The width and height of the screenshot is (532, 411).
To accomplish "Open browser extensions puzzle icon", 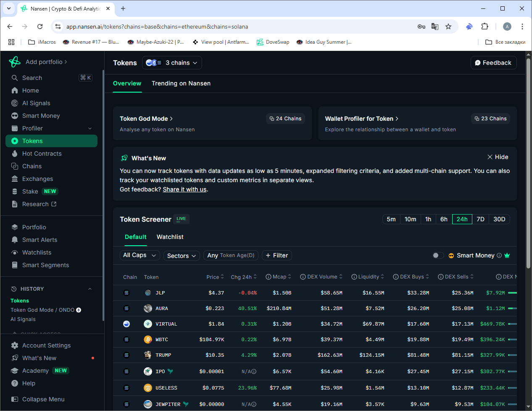I will (485, 27).
